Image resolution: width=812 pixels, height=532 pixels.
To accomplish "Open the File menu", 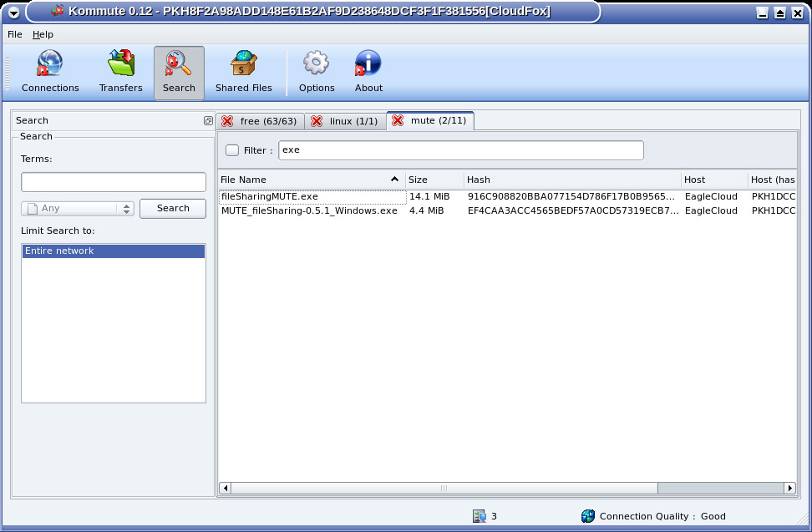I will pos(14,35).
